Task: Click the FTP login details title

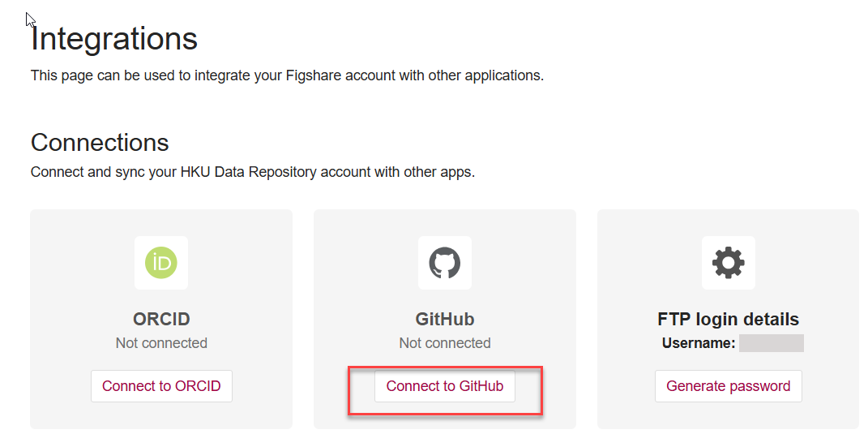Action: [728, 319]
